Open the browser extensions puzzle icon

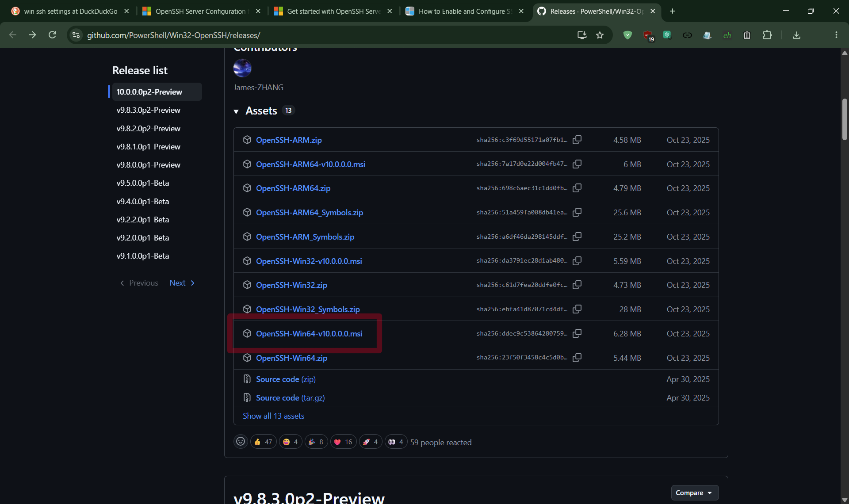pos(767,35)
